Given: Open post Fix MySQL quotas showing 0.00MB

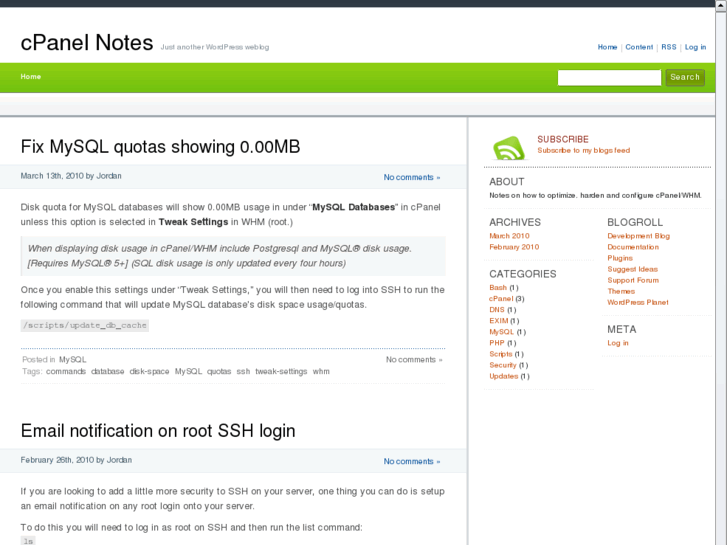Looking at the screenshot, I should [x=160, y=147].
